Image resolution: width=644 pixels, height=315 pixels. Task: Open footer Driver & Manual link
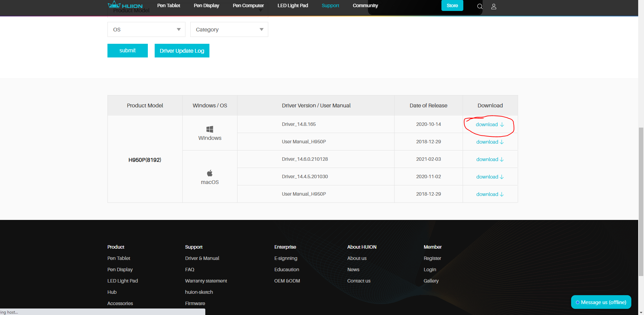[202, 258]
